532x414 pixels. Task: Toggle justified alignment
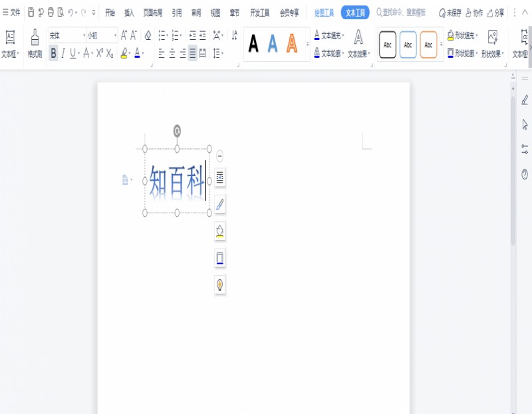[x=193, y=53]
